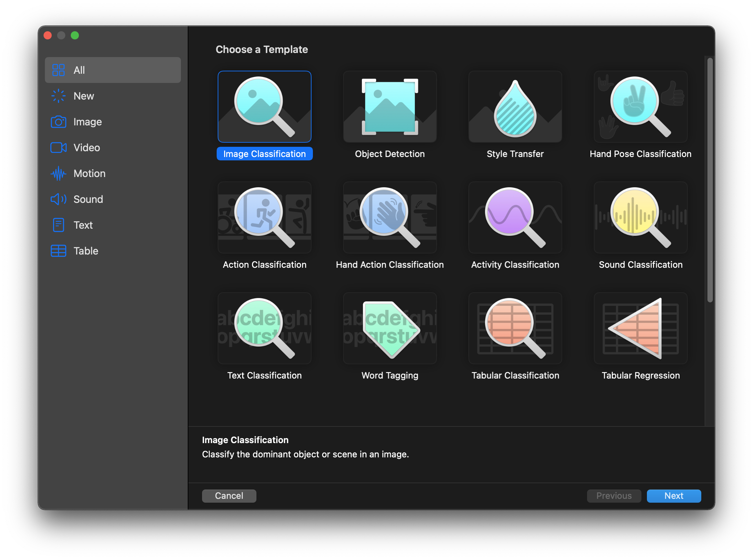Viewport: 753px width, 560px height.
Task: Switch to the Sound sidebar category
Action: click(x=88, y=199)
